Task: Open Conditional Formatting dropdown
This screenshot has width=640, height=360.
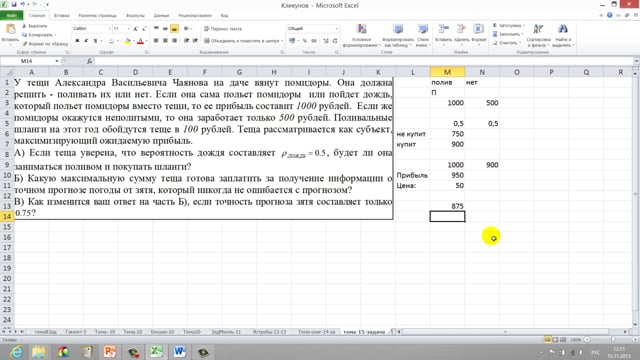Action: coord(361,36)
